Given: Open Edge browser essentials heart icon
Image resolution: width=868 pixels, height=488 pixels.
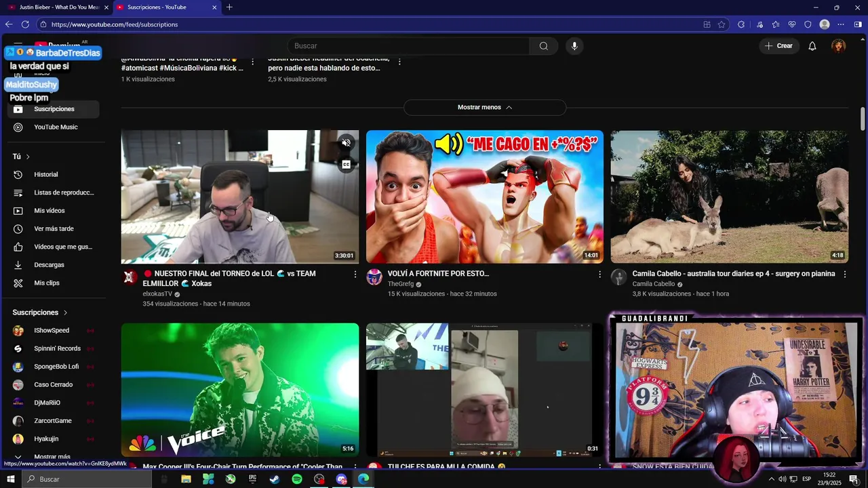Looking at the screenshot, I should pyautogui.click(x=791, y=24).
